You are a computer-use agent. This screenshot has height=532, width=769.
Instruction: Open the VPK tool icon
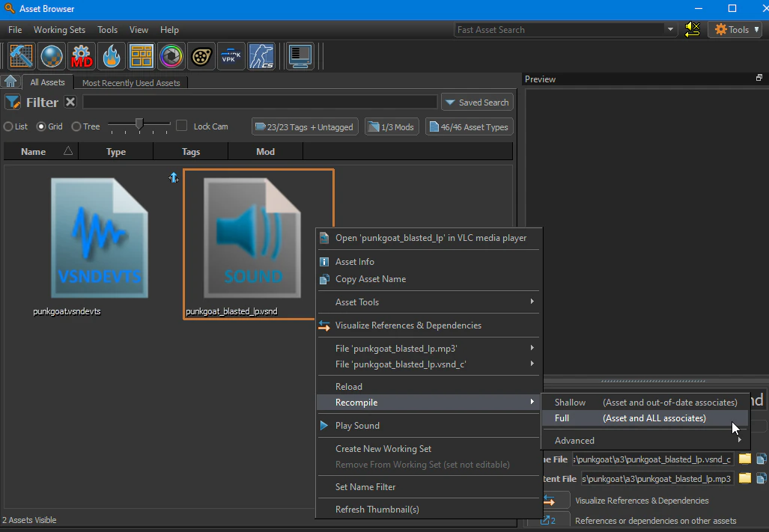231,57
